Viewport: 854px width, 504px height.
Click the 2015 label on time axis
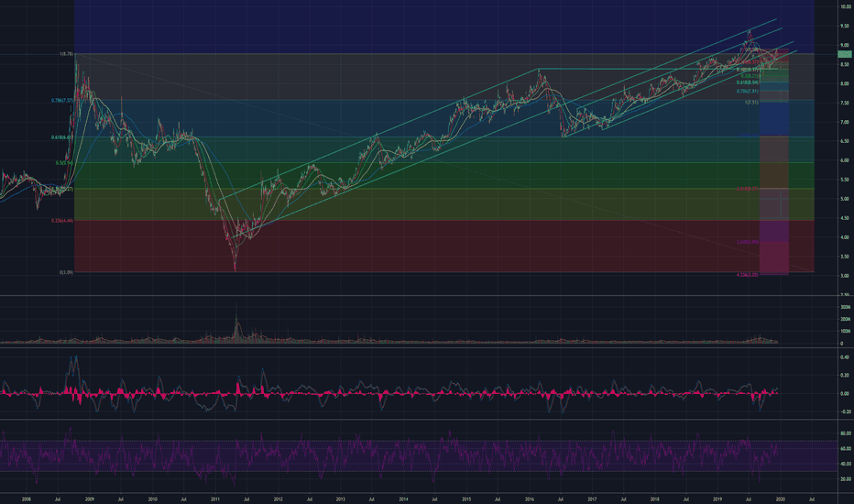466,499
